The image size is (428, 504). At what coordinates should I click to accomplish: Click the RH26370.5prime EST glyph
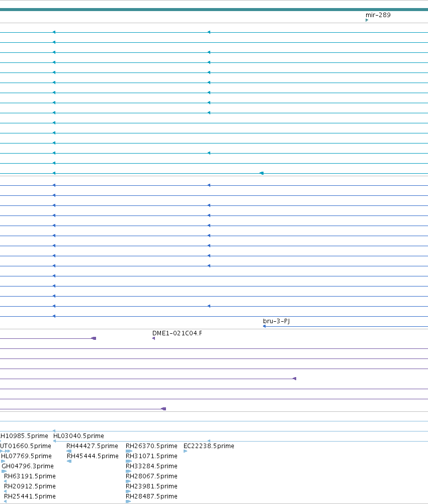pos(129,451)
